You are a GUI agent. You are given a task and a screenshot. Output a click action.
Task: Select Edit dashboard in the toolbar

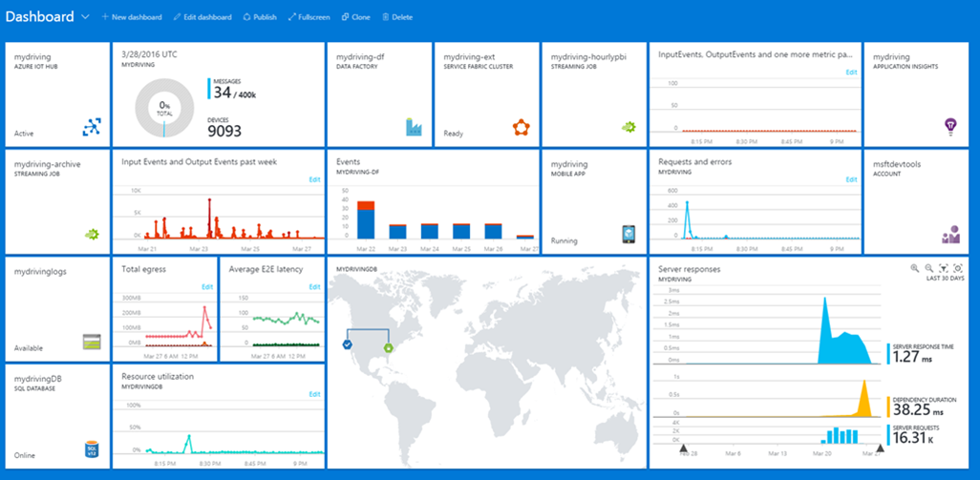pyautogui.click(x=202, y=17)
